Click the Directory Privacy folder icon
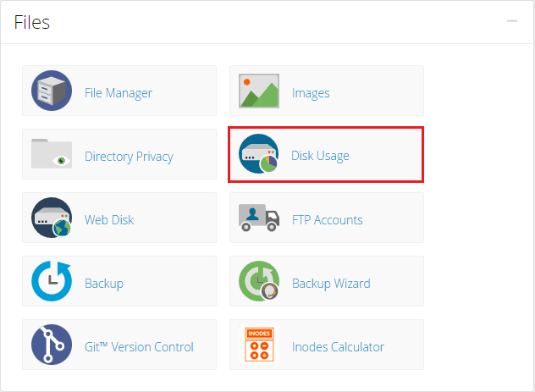The image size is (535, 392). tap(52, 155)
